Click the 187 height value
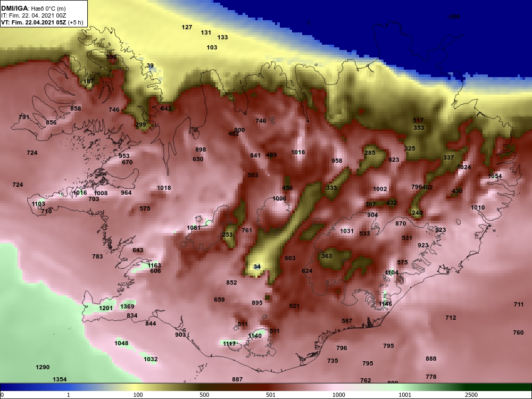The width and height of the screenshot is (532, 399). (x=88, y=81)
